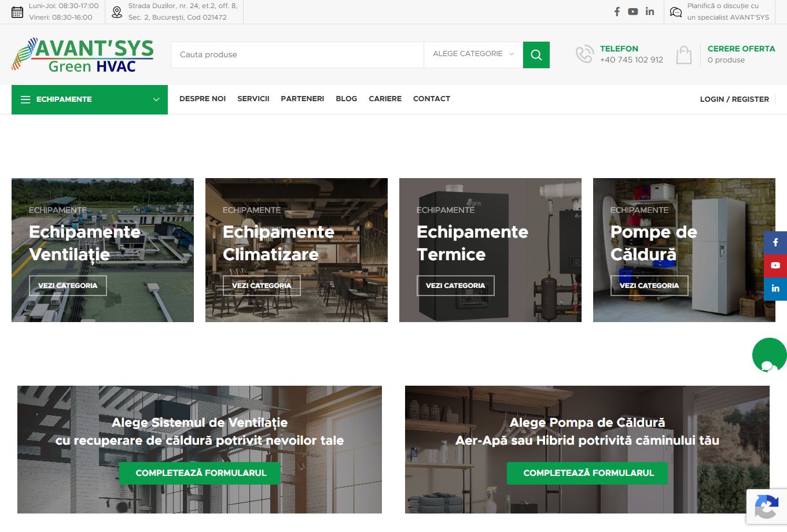Click the Cauta produse search field
This screenshot has width=787, height=532.
(x=297, y=55)
